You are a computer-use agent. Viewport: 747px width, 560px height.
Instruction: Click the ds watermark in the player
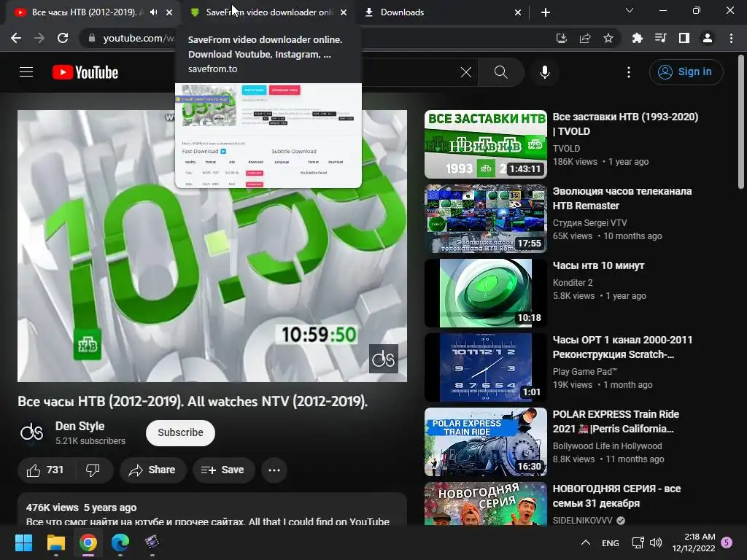click(x=384, y=359)
